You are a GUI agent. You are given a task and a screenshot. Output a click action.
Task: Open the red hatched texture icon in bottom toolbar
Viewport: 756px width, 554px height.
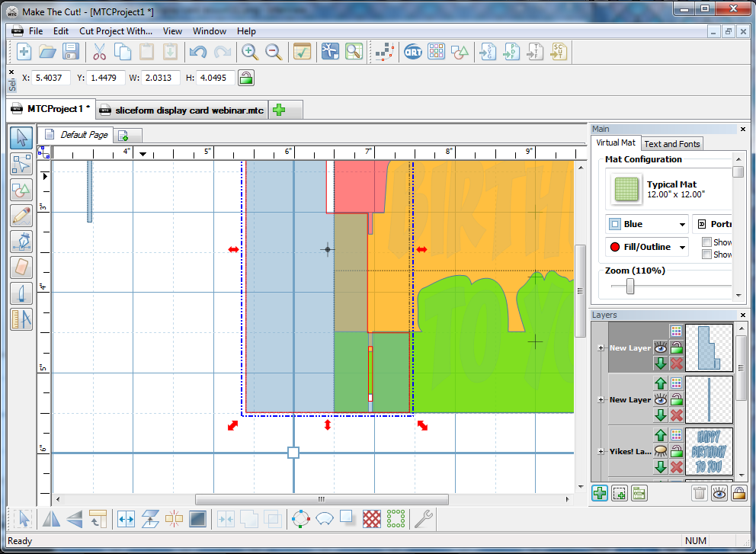pyautogui.click(x=372, y=519)
